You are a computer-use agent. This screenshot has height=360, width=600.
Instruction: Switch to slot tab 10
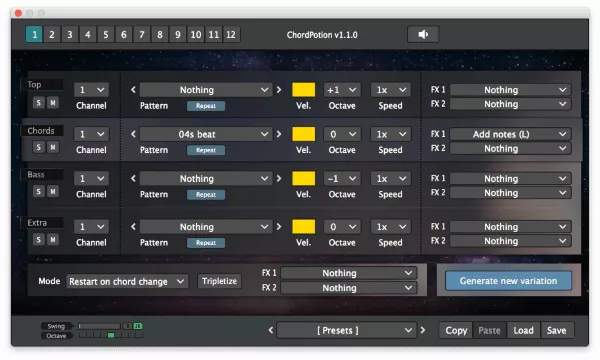tap(196, 35)
